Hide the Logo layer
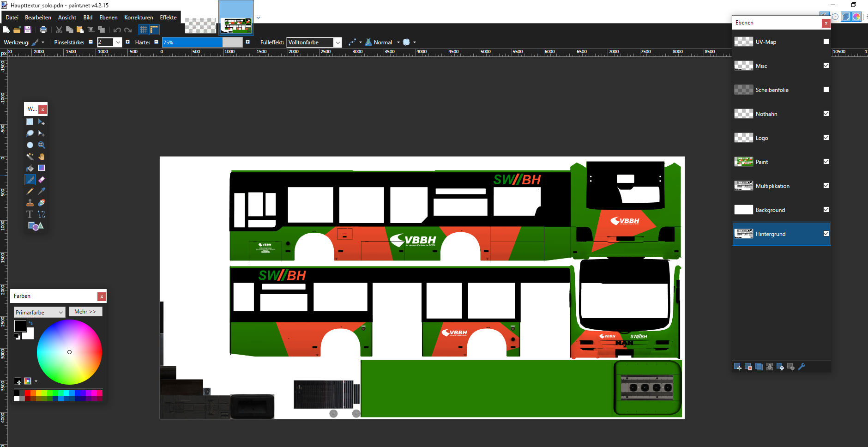868x447 pixels. 826,138
